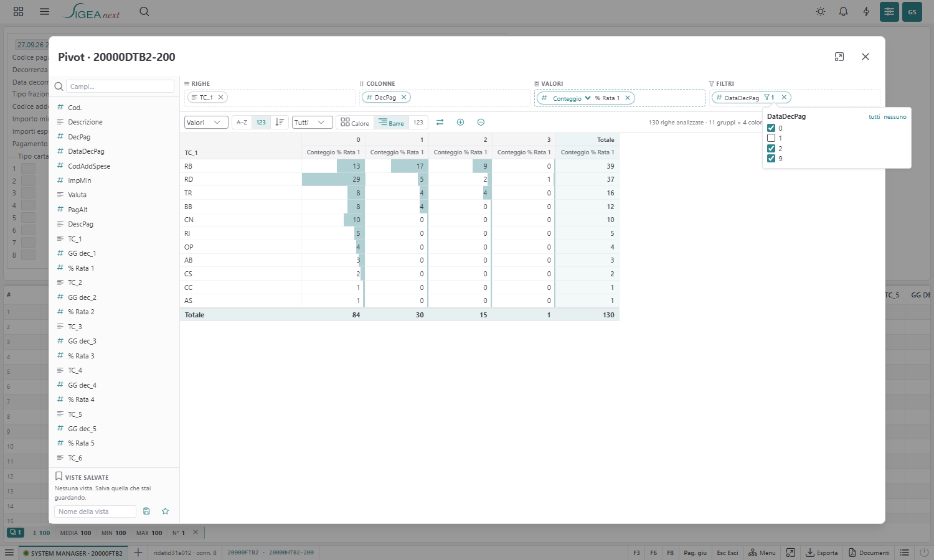This screenshot has height=560, width=934.
Task: Swap rows and columns in pivot toolbar
Action: point(440,122)
